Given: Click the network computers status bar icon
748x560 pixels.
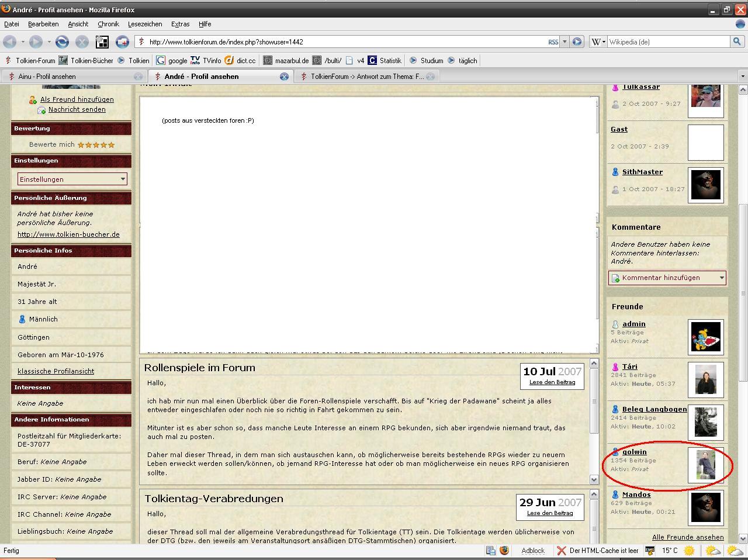Looking at the screenshot, I should [x=491, y=551].
